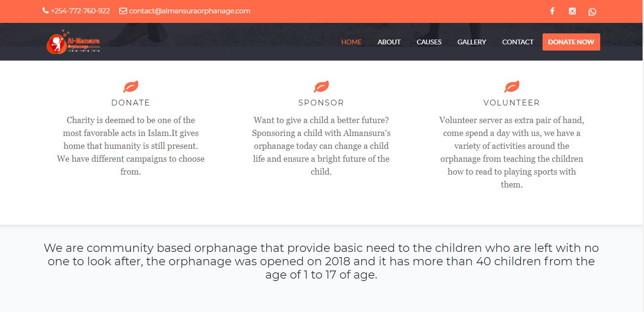The width and height of the screenshot is (644, 312).
Task: Click the Al-Mansura Orphanage logo
Action: coord(73,42)
